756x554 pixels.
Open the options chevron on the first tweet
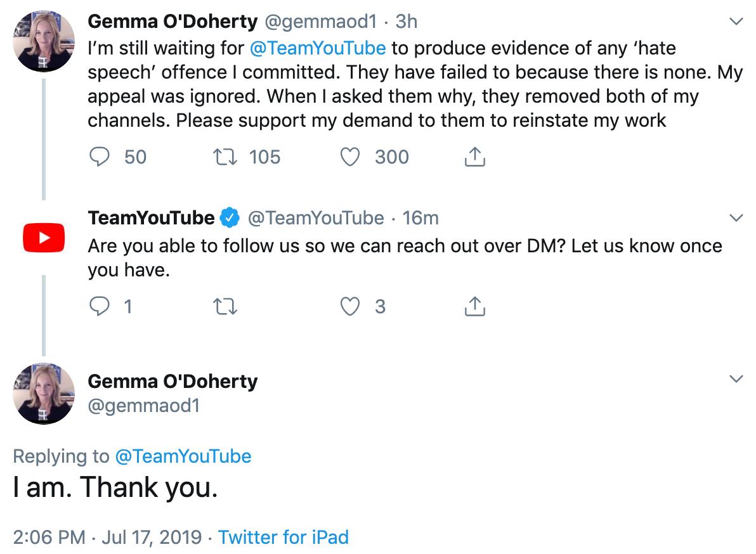[736, 22]
